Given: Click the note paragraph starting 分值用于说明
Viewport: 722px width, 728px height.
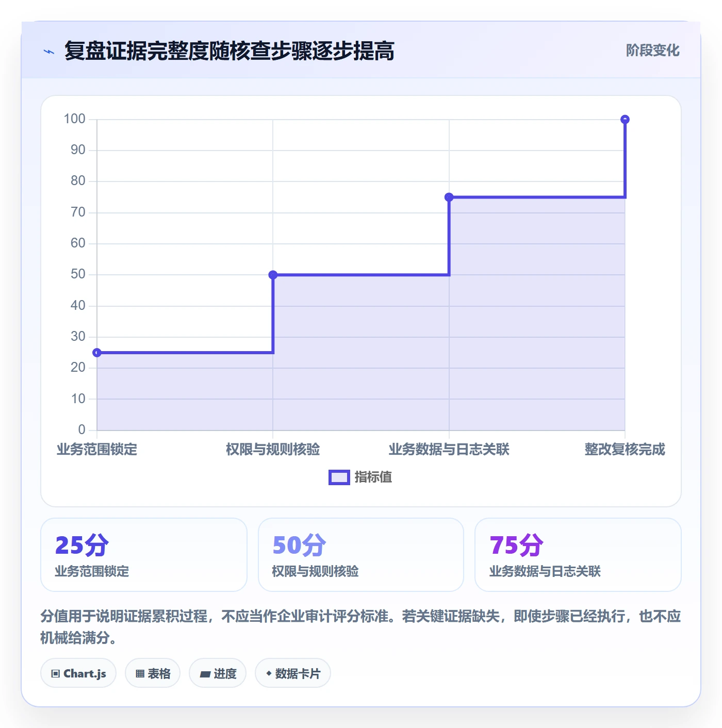Looking at the screenshot, I should pyautogui.click(x=361, y=627).
